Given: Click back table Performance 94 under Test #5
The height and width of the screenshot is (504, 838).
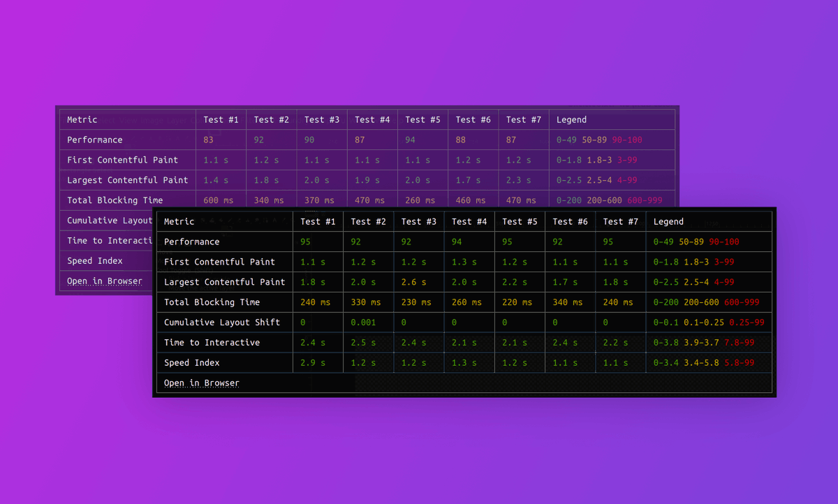Looking at the screenshot, I should (410, 140).
